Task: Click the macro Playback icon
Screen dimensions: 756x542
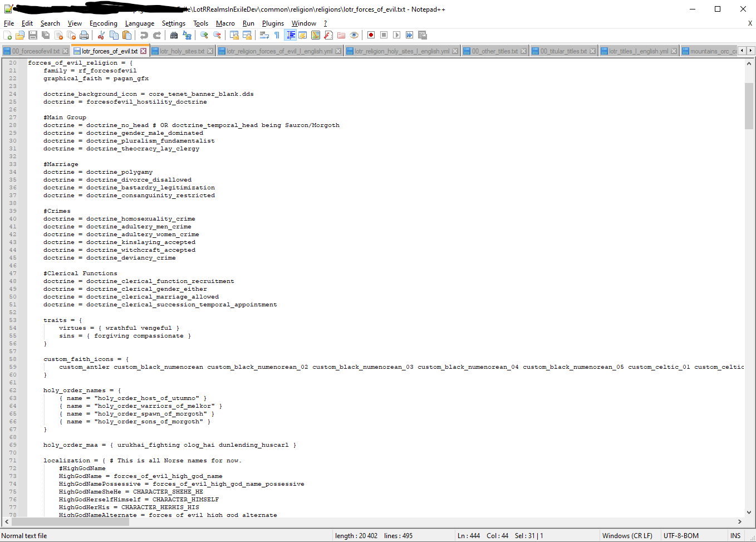Action: (x=396, y=35)
